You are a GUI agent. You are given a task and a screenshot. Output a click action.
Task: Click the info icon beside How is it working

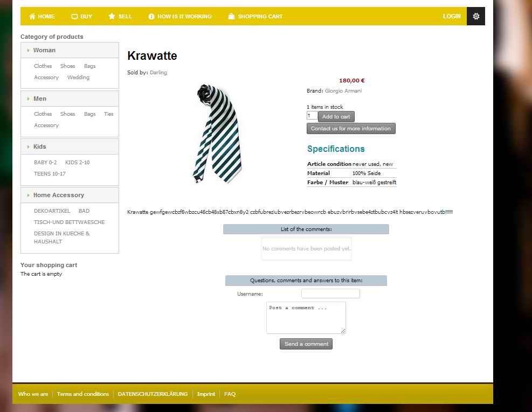pos(151,16)
